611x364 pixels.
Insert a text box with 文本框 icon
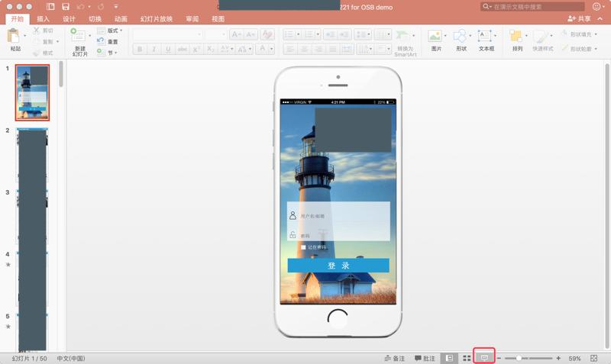pos(486,37)
